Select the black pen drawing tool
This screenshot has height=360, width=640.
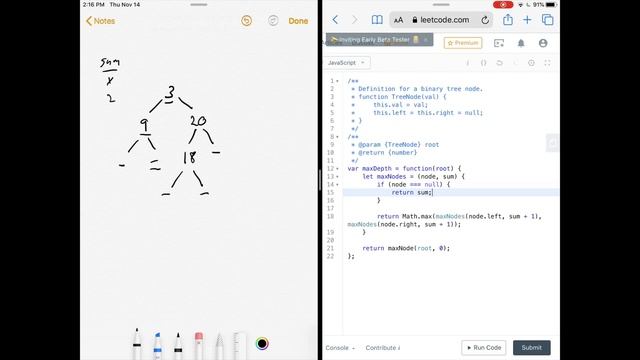(x=137, y=343)
